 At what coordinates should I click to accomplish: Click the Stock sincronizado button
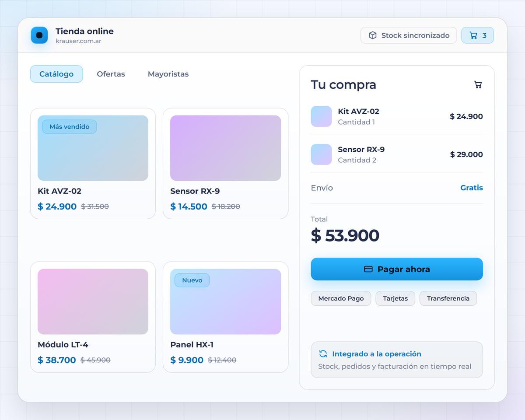coord(409,35)
